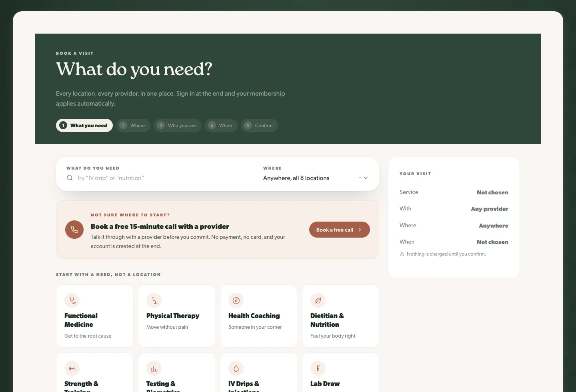The width and height of the screenshot is (576, 392).
Task: Click the 'Move without pain' text
Action: point(167,327)
